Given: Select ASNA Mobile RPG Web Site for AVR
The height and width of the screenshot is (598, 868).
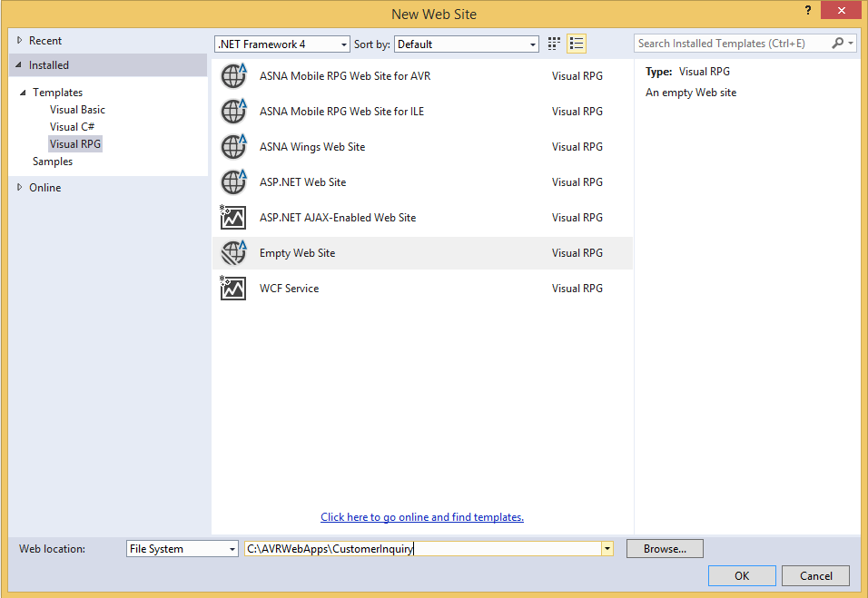Looking at the screenshot, I should tap(345, 76).
